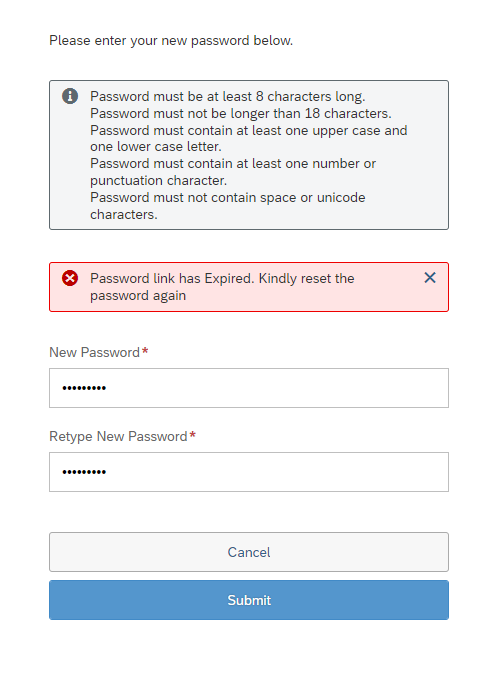The image size is (501, 697).
Task: Click the 'not be longer than 18 characters' rule
Action: [x=241, y=113]
